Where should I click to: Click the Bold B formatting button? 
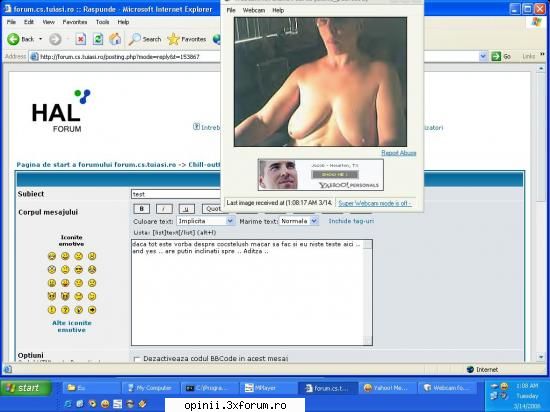click(142, 209)
